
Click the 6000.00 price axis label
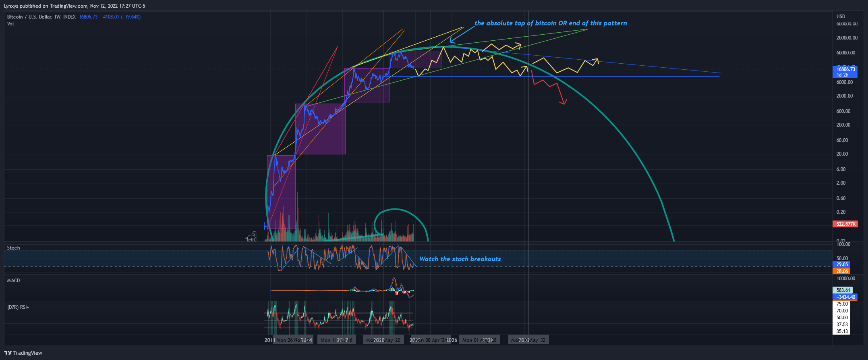[x=844, y=82]
